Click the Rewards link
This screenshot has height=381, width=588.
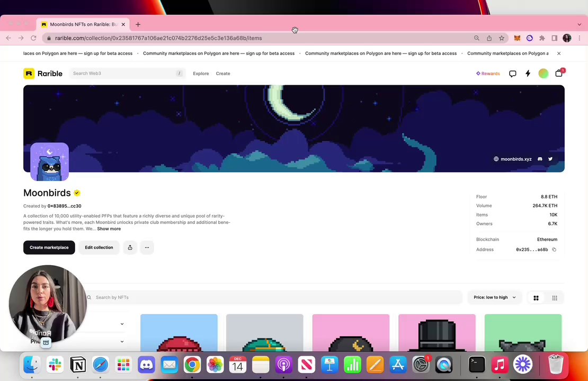tap(488, 74)
